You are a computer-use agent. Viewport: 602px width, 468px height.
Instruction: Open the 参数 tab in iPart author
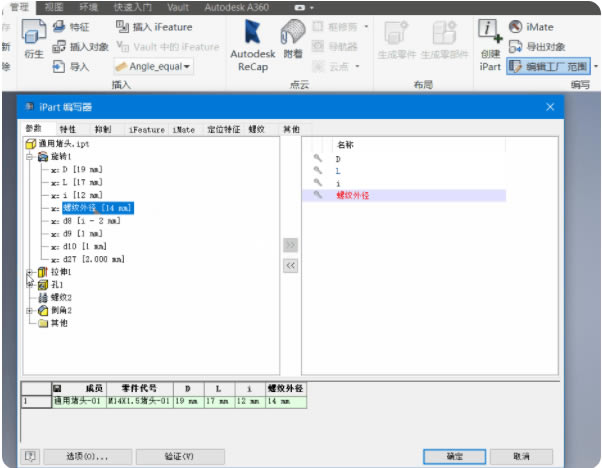click(34, 129)
